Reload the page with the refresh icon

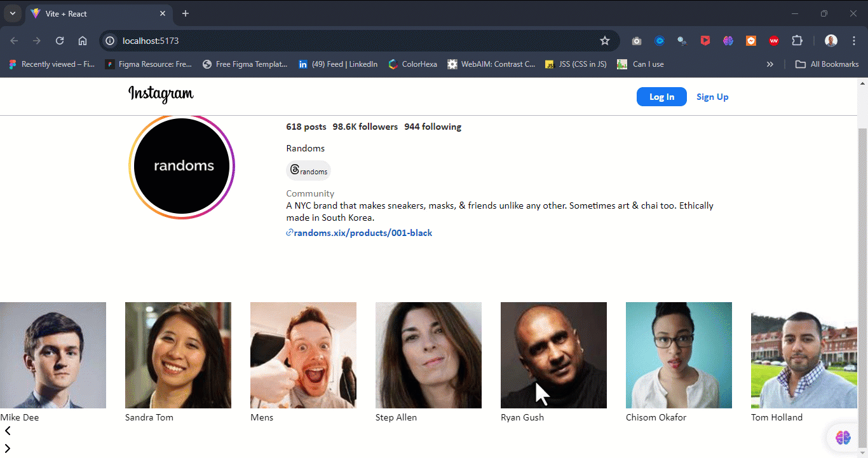tap(60, 41)
